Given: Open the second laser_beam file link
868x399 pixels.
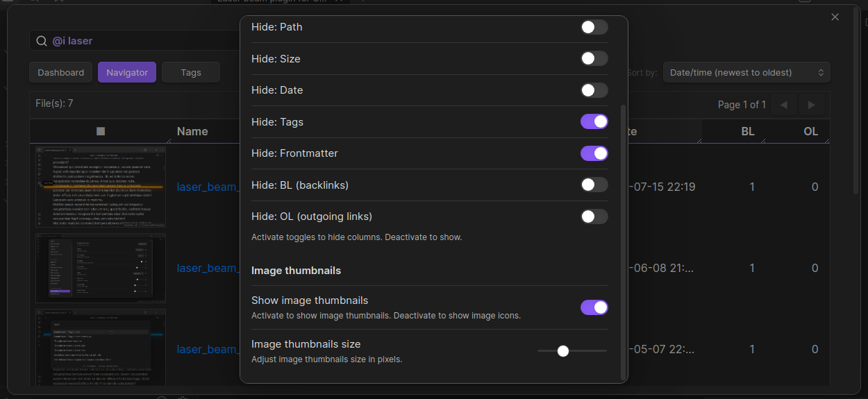Looking at the screenshot, I should pos(207,268).
